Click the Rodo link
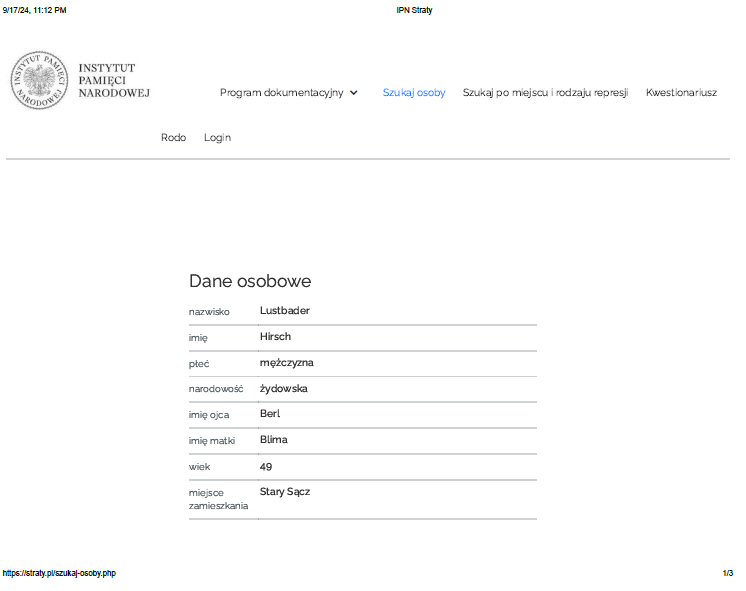This screenshot has width=746, height=591. click(x=173, y=138)
